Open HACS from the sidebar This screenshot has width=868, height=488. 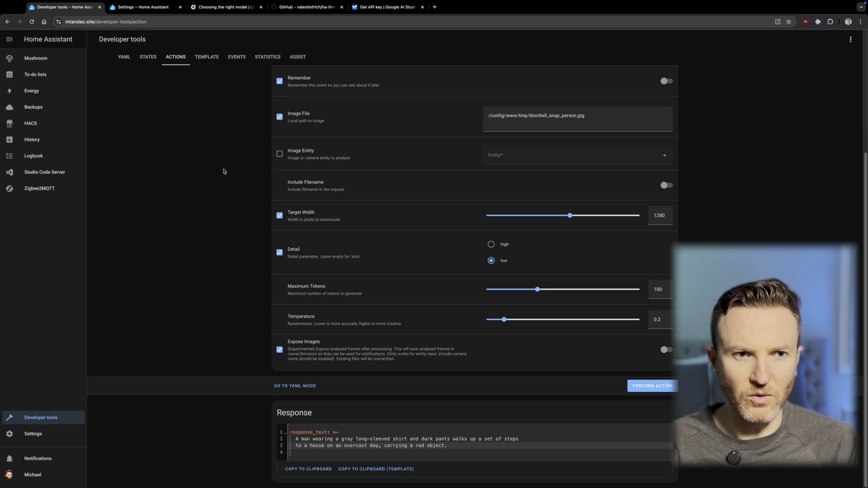pyautogui.click(x=30, y=123)
